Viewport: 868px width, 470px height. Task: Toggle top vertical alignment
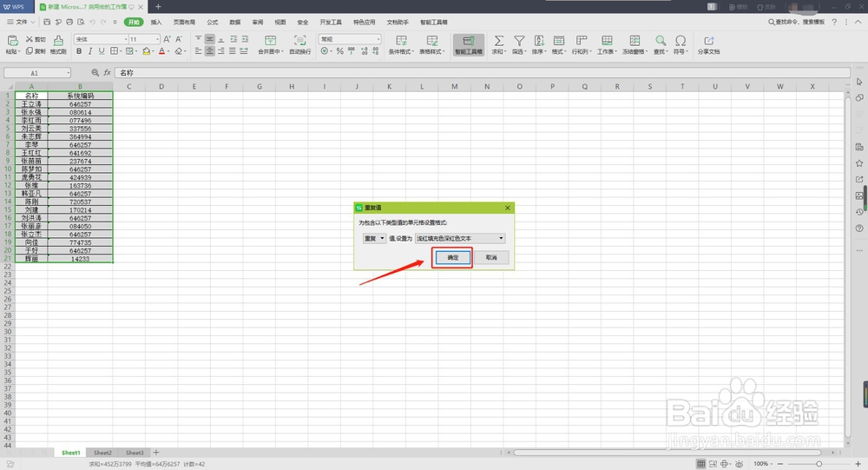(198, 39)
